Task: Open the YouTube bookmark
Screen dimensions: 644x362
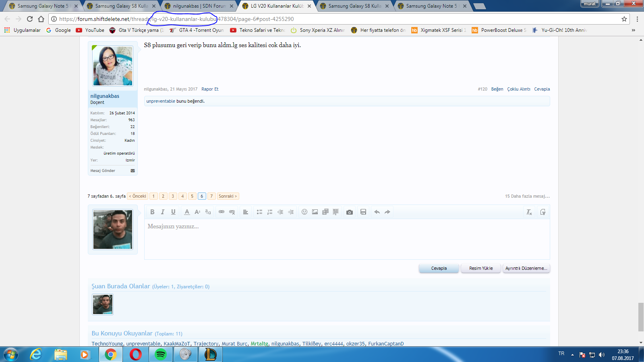Action: [90, 30]
